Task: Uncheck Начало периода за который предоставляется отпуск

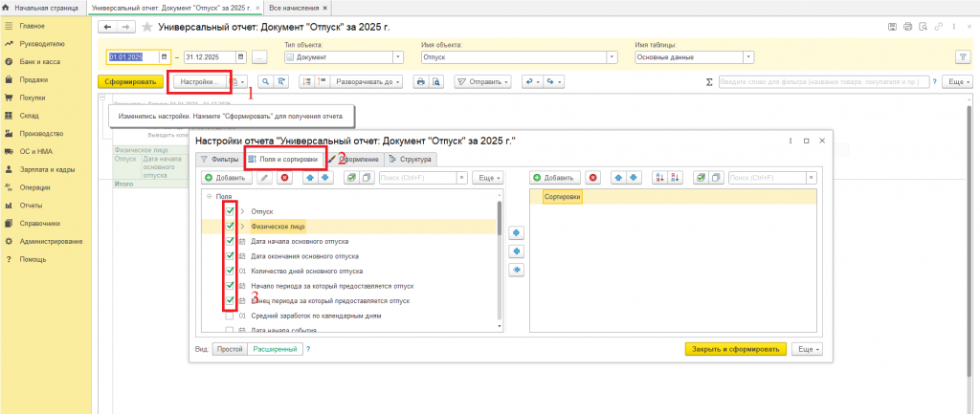Action: coord(230,286)
